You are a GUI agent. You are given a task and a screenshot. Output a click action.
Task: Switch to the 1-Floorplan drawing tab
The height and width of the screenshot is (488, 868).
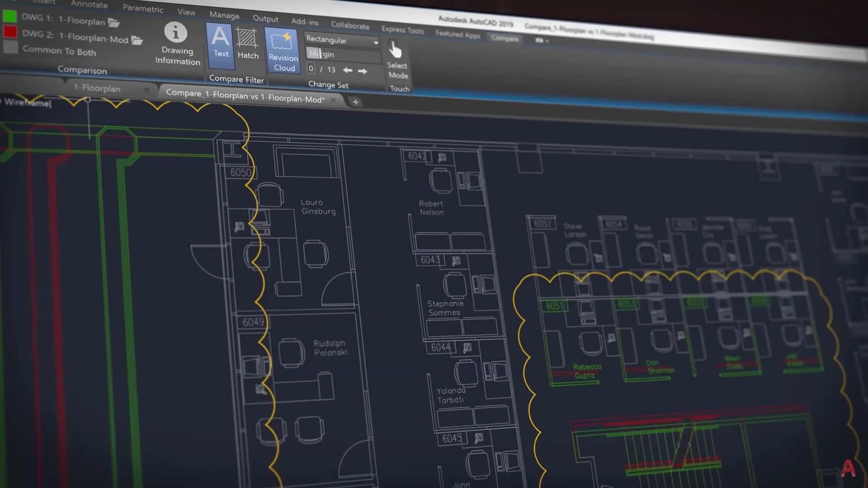point(97,88)
